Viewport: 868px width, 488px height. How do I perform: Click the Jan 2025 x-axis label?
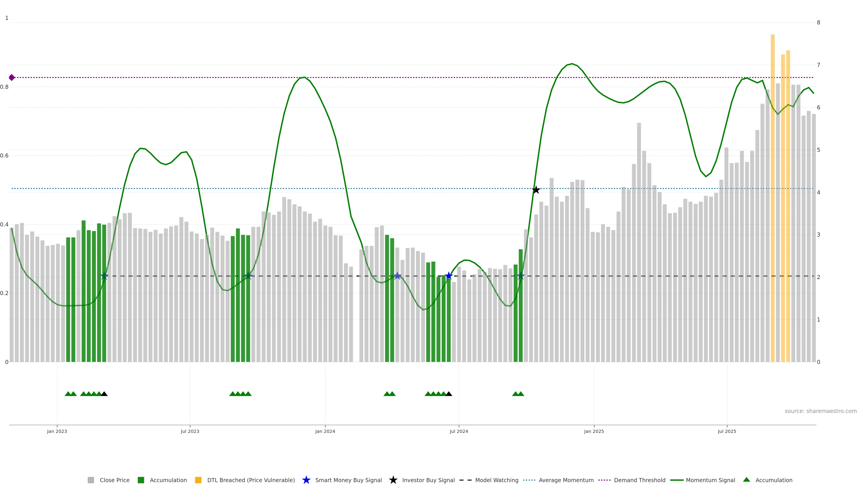click(594, 431)
